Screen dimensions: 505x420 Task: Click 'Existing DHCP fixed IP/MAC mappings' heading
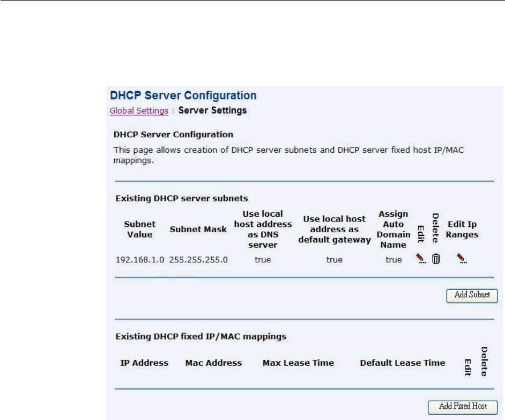201,336
